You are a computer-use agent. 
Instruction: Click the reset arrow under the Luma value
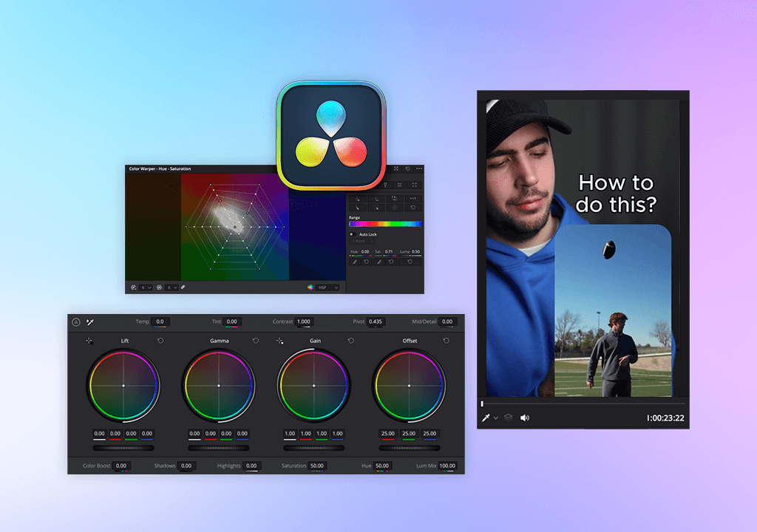(x=410, y=262)
